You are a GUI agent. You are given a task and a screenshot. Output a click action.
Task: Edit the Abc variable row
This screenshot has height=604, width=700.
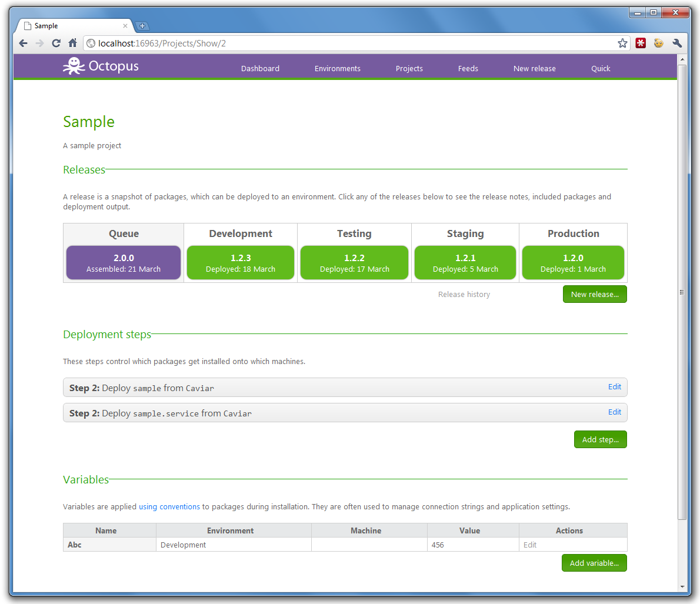point(530,545)
